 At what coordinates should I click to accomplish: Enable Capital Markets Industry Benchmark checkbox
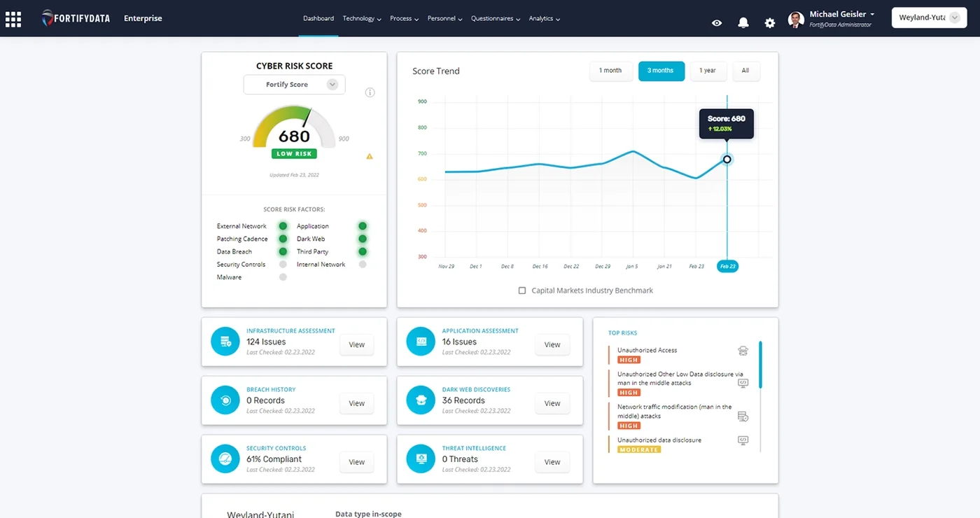coord(522,290)
